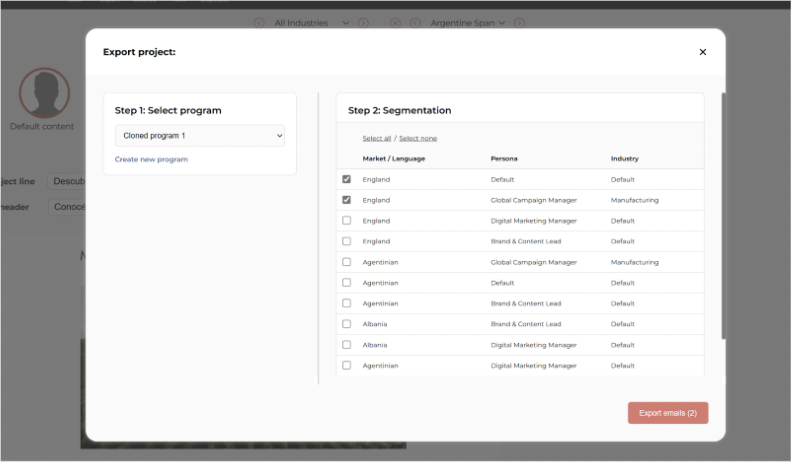Click previous arrow before All Industries
This screenshot has height=463, width=792.
[x=259, y=23]
